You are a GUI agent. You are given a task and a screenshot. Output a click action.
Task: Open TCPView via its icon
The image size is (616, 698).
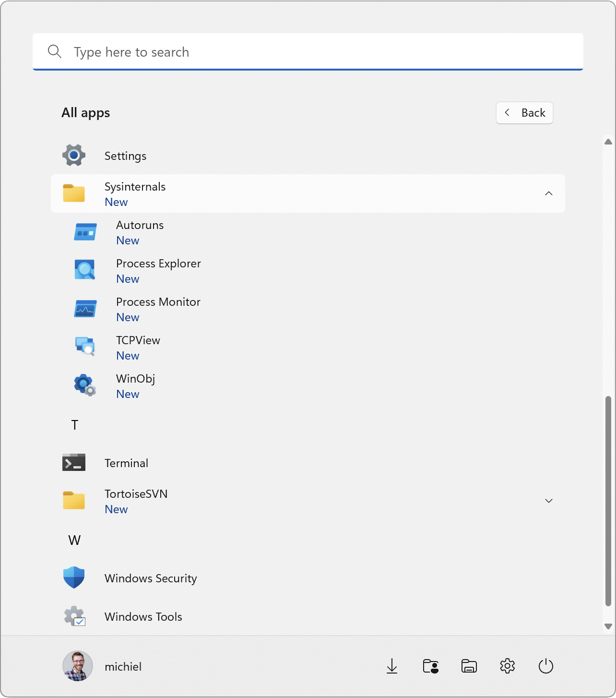coord(85,346)
